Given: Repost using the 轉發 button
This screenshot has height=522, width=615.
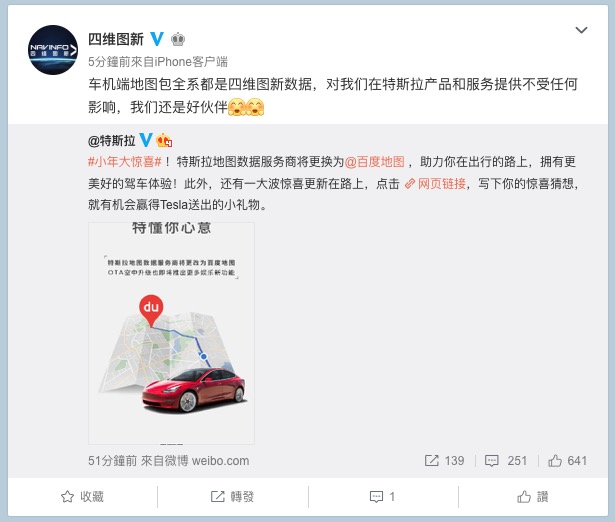Looking at the screenshot, I should 232,497.
